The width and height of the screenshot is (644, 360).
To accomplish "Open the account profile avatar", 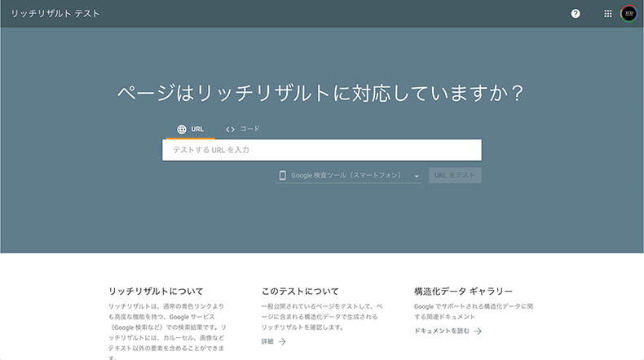I will coord(629,14).
